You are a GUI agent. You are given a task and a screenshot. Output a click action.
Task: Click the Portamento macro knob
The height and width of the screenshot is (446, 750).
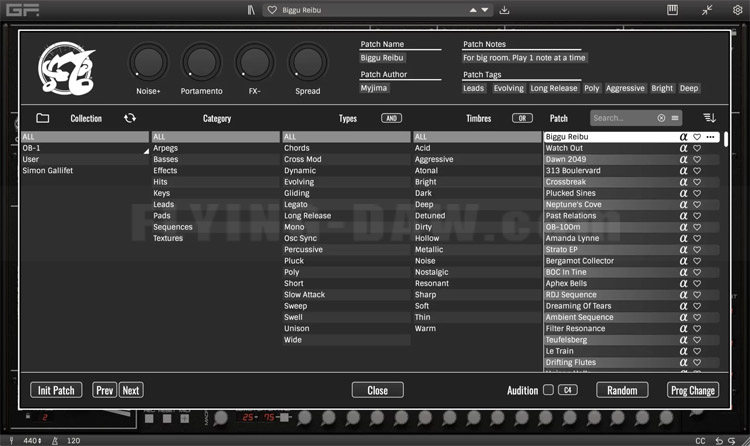[x=201, y=63]
